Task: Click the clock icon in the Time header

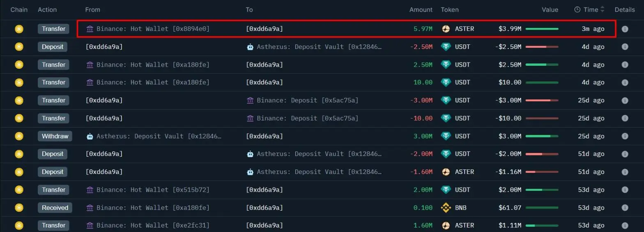Action: point(577,9)
